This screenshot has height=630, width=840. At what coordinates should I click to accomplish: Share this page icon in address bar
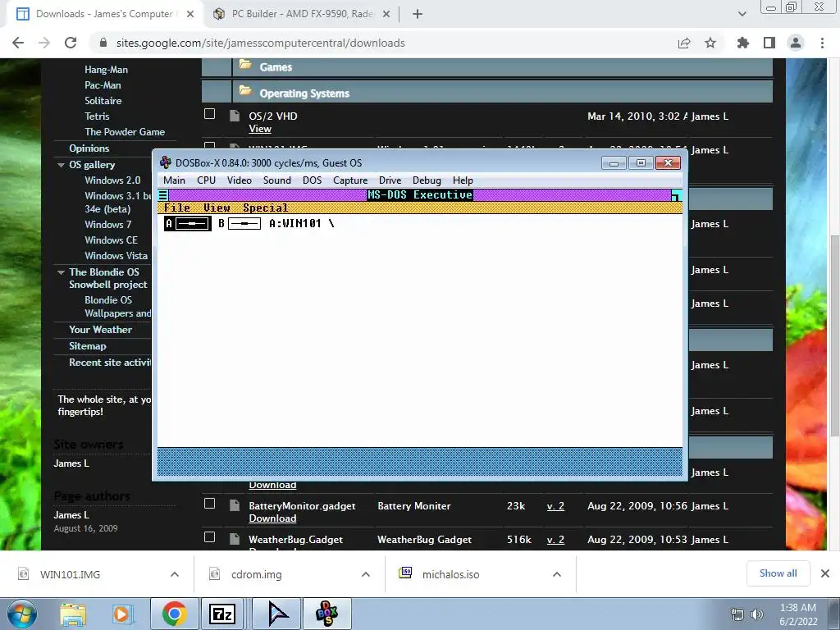(x=684, y=43)
